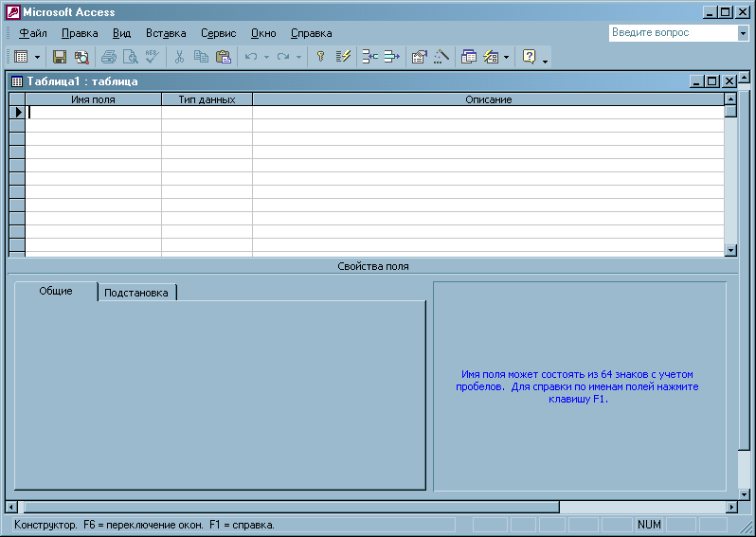Open the Вид menu
756x537 pixels.
point(121,33)
